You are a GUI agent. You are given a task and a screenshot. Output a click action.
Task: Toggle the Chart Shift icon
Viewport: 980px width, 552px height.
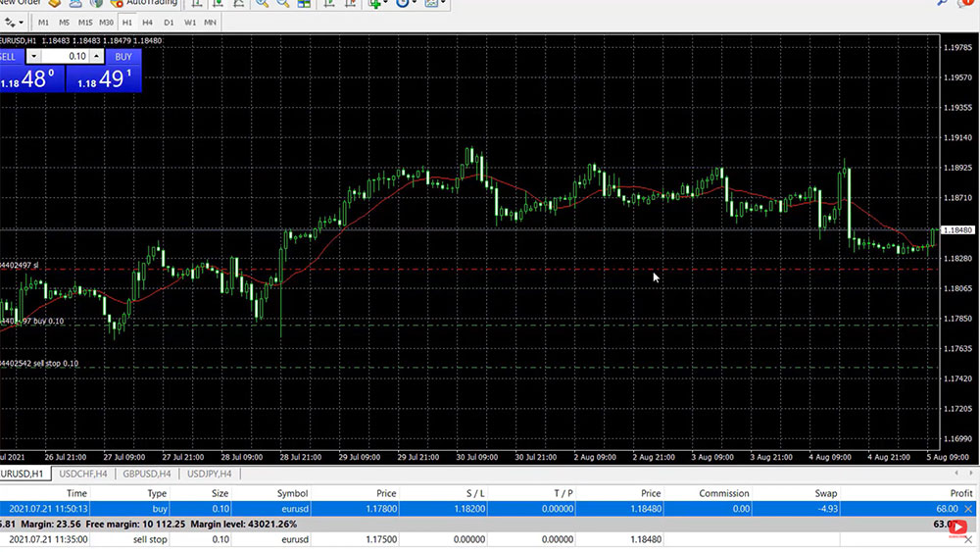pos(351,3)
